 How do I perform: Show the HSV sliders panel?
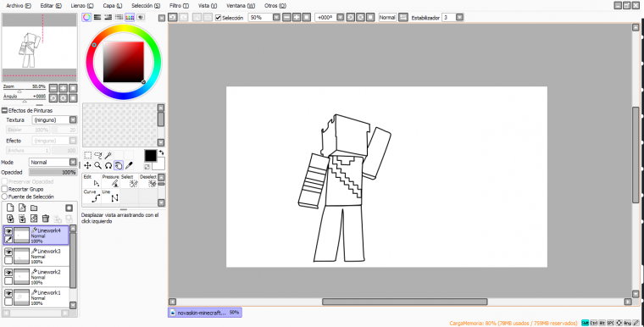coord(108,17)
